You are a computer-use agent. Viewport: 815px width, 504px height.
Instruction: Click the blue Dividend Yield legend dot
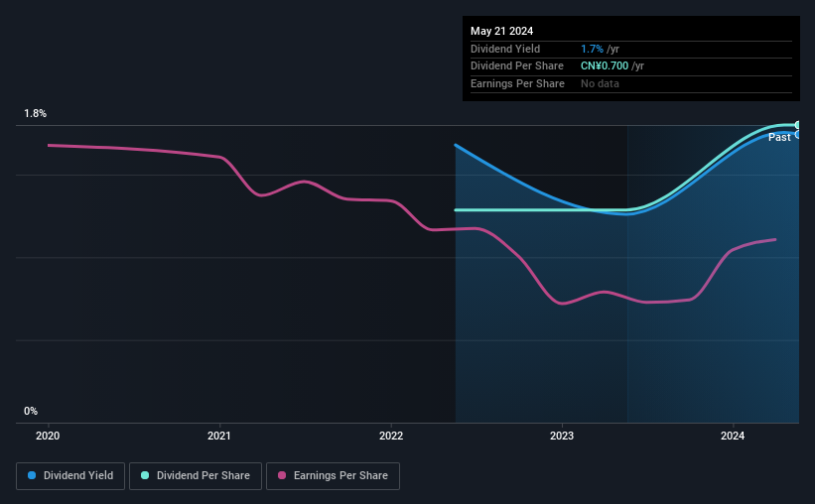coord(32,475)
